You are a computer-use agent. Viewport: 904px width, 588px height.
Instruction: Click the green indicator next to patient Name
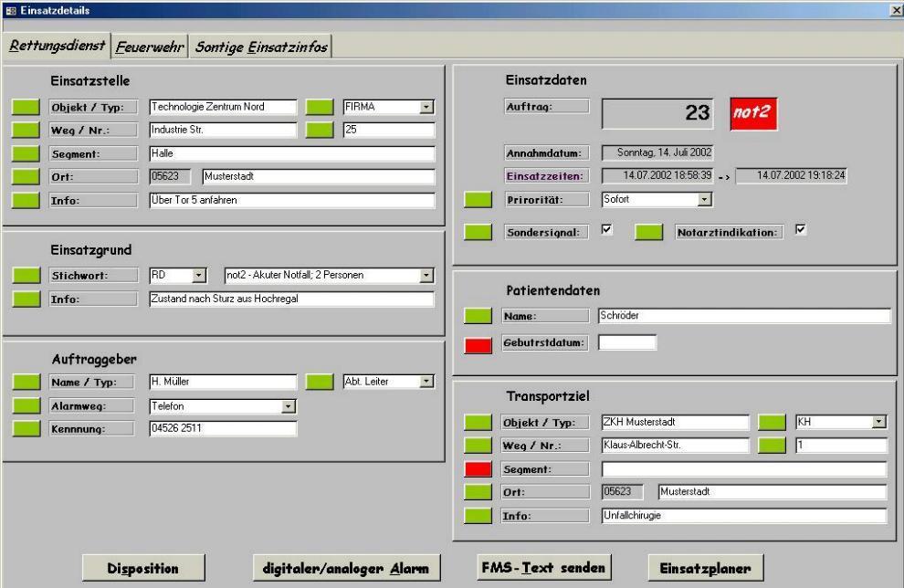click(478, 317)
